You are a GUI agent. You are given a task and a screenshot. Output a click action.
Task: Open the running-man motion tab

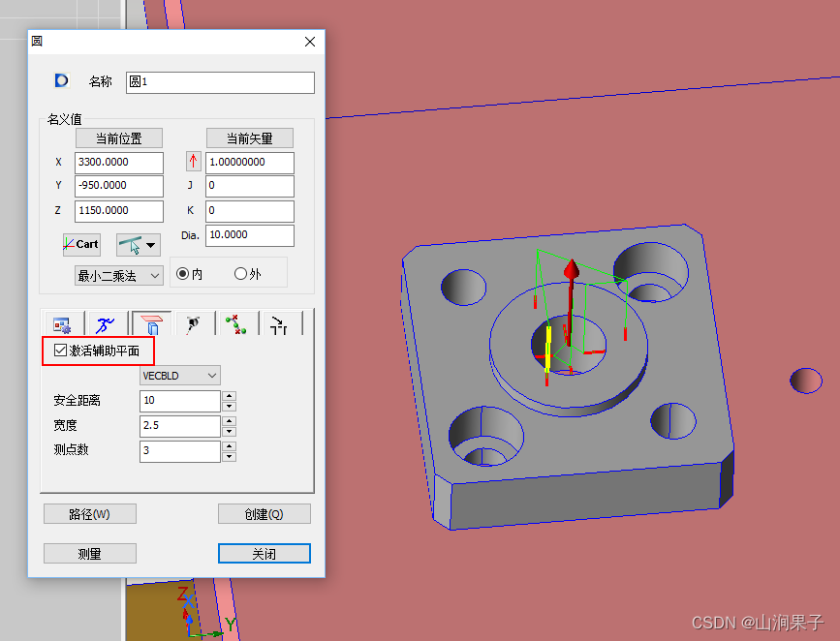point(106,324)
